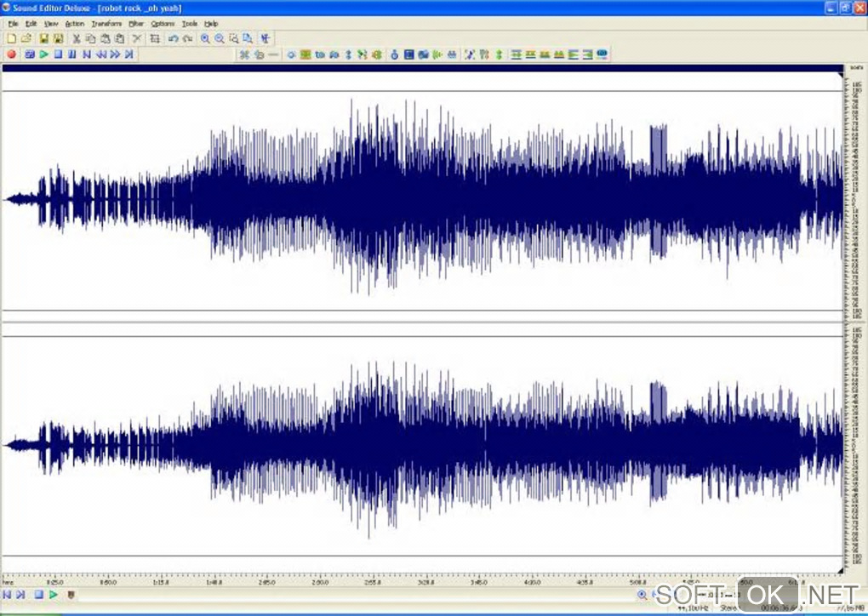Open the Tools menu

(x=189, y=24)
